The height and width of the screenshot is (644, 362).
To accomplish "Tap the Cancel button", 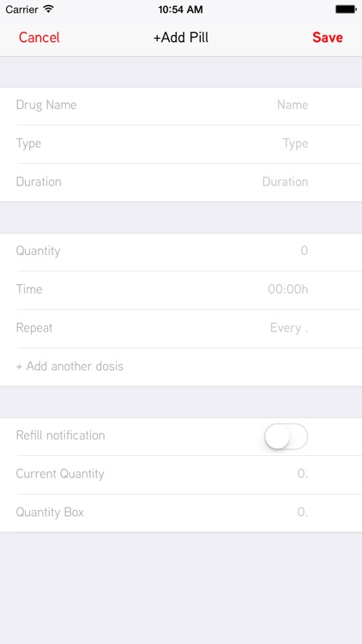I will point(39,38).
